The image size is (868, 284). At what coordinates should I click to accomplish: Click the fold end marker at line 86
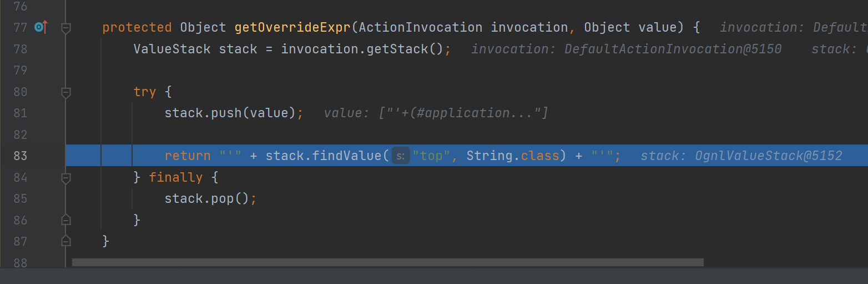tap(65, 220)
